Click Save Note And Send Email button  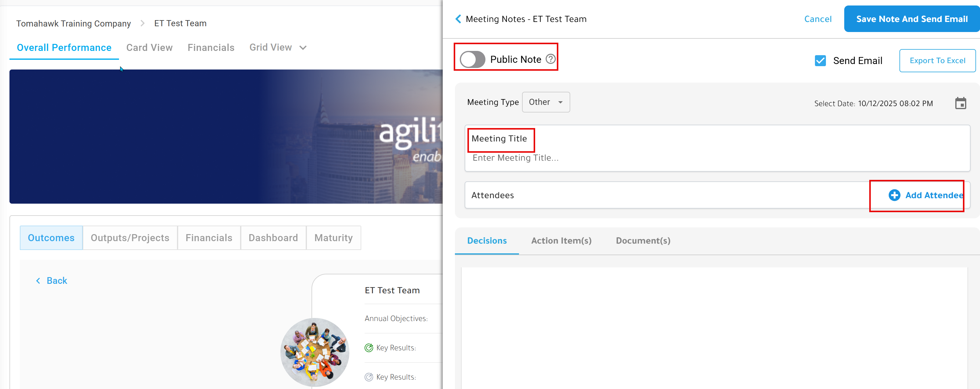pyautogui.click(x=912, y=19)
